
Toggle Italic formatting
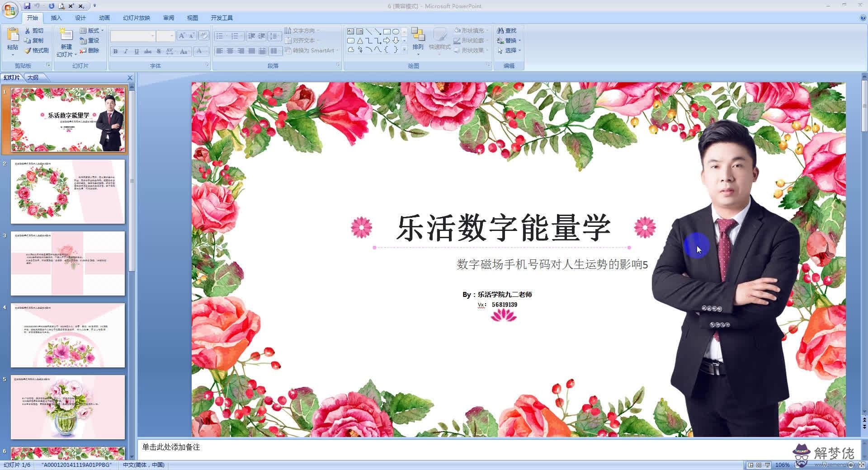(126, 52)
